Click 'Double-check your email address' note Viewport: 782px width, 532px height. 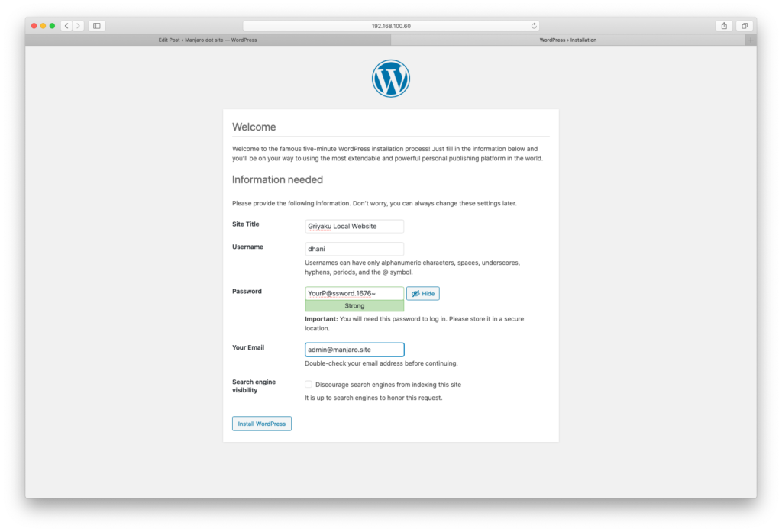tap(381, 363)
